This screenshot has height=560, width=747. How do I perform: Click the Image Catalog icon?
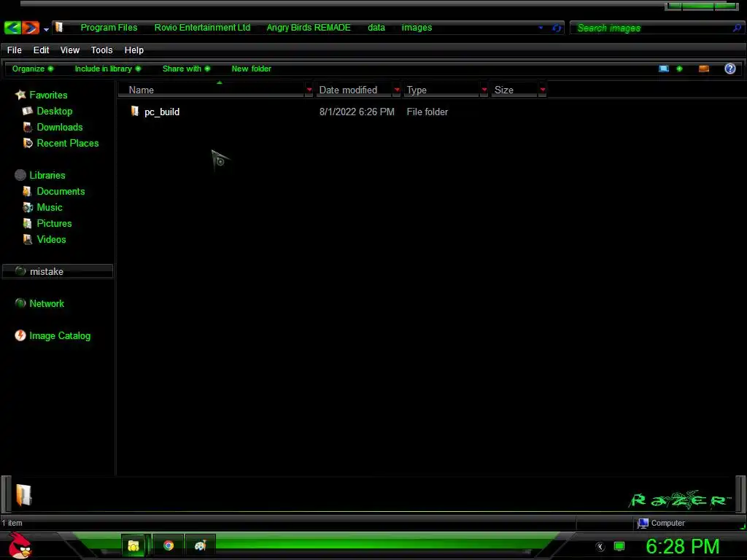click(x=20, y=335)
